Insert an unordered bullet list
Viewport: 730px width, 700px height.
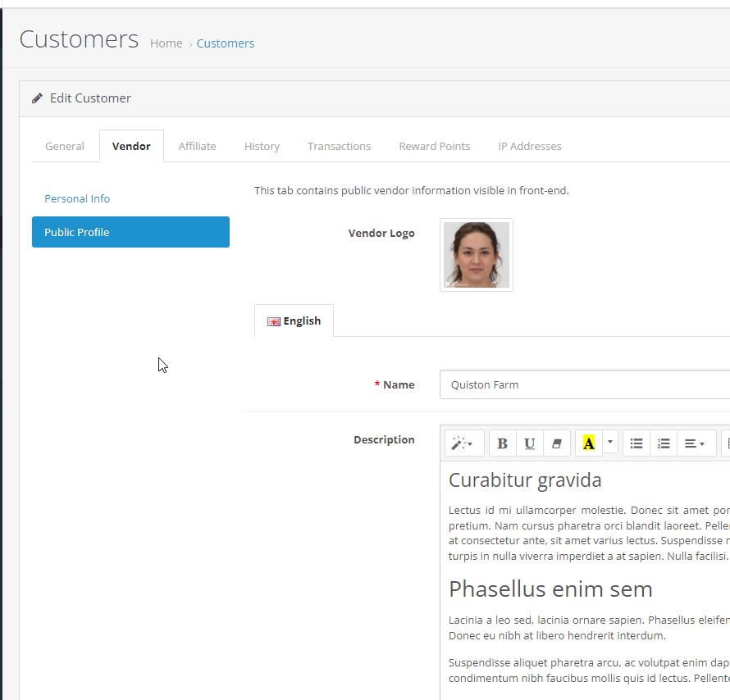[636, 443]
